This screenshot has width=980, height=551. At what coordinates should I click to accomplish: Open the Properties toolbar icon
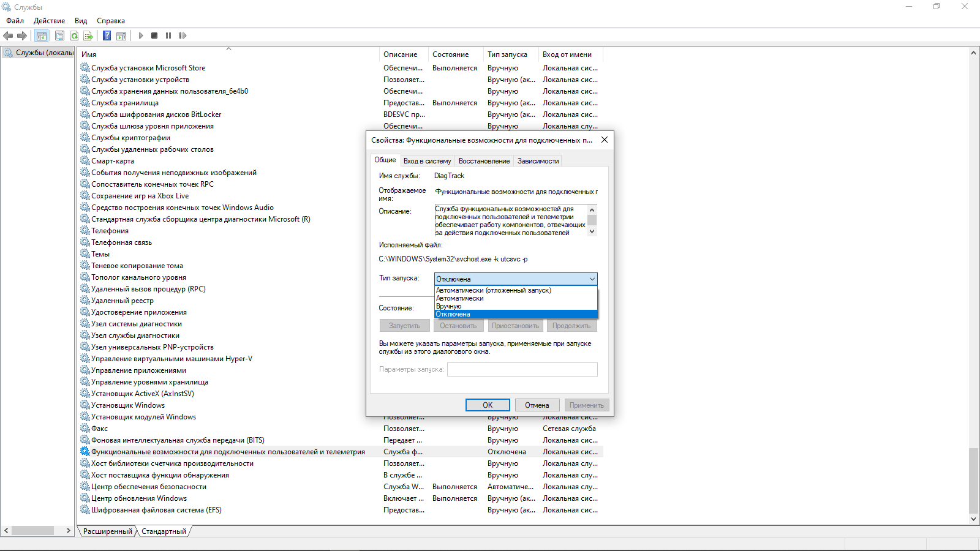click(x=59, y=36)
